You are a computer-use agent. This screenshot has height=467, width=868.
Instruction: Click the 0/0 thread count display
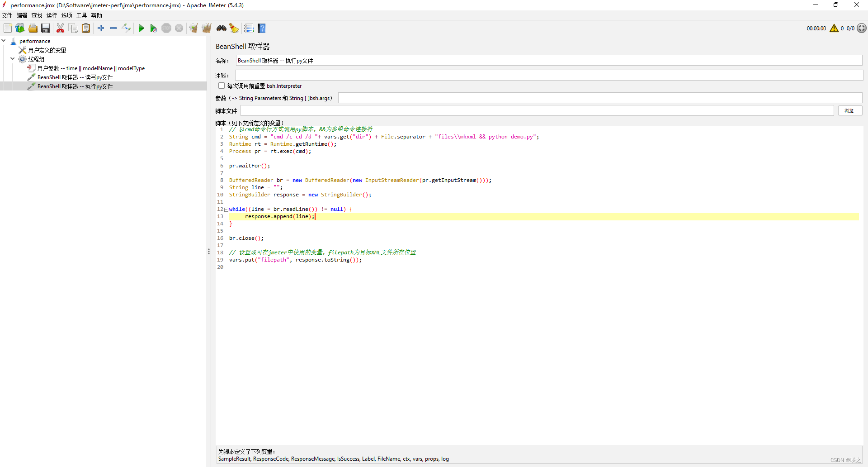coord(851,28)
